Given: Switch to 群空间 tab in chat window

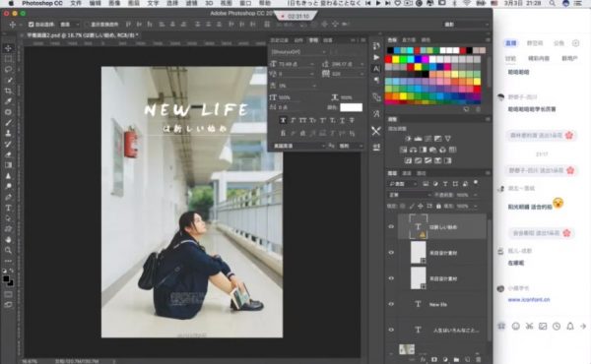Looking at the screenshot, I should coord(535,43).
